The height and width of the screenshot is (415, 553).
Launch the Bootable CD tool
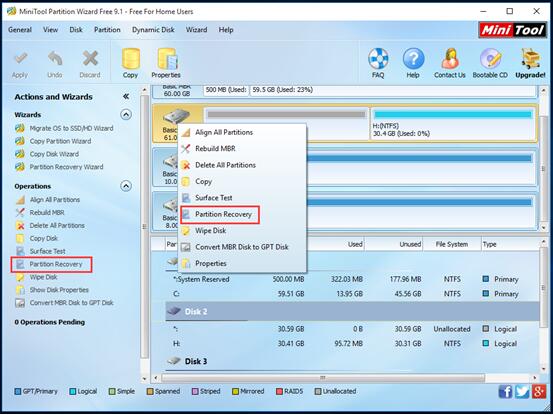[490, 64]
